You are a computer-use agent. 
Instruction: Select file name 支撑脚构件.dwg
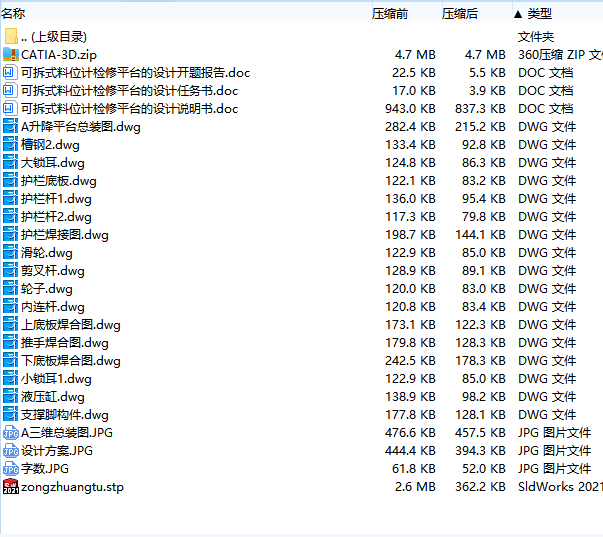(65, 415)
